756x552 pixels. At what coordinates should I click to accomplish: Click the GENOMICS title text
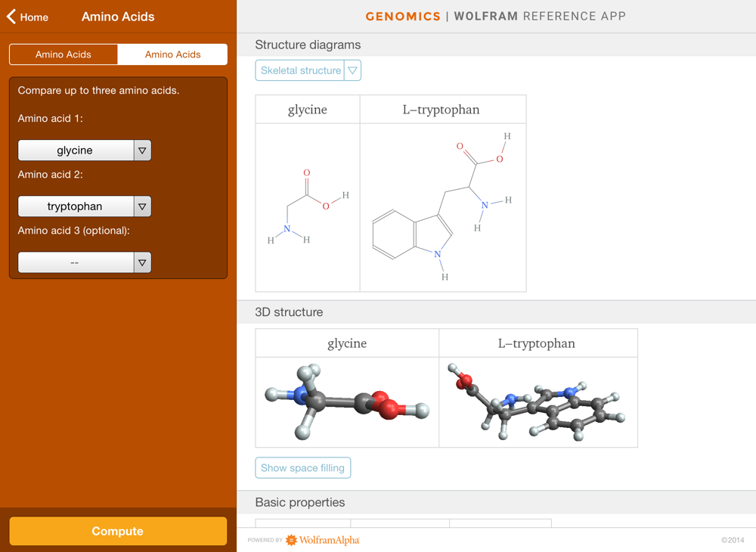[403, 17]
